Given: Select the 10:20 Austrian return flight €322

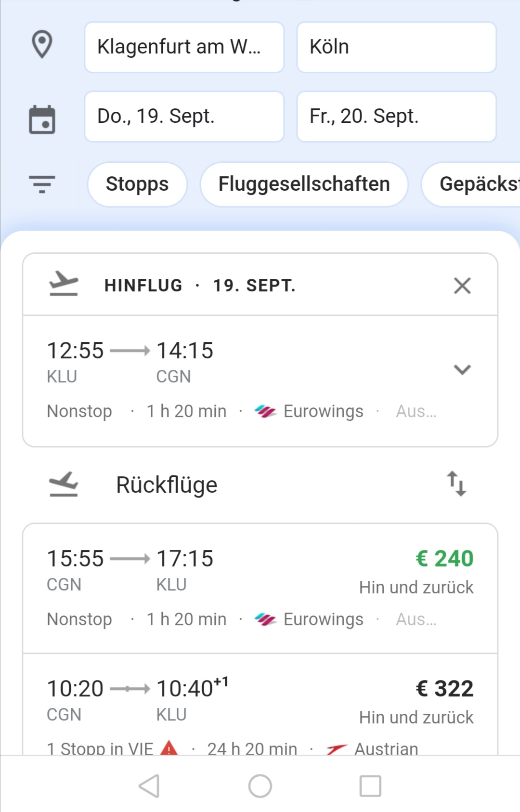Looking at the screenshot, I should (260, 705).
